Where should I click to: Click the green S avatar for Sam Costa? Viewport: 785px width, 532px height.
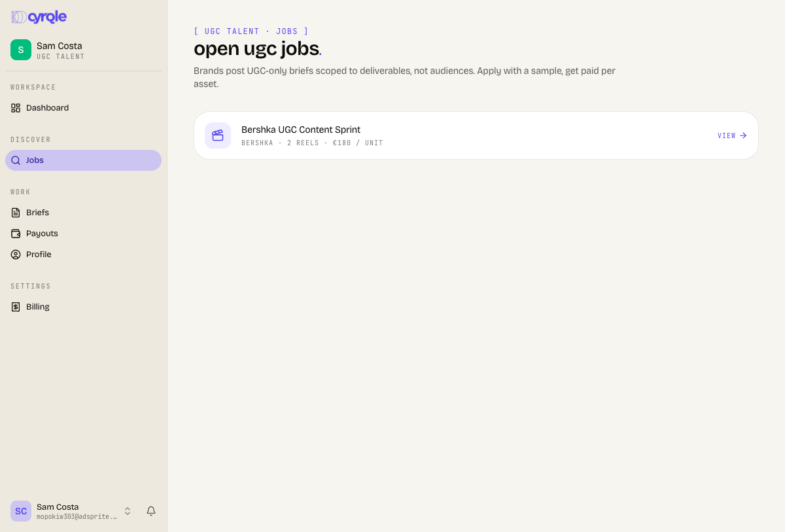tap(21, 50)
